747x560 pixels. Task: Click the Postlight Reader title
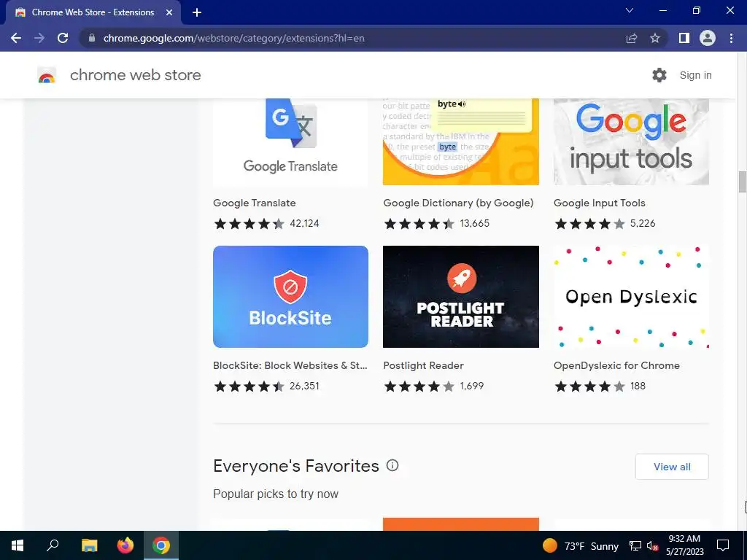(424, 366)
